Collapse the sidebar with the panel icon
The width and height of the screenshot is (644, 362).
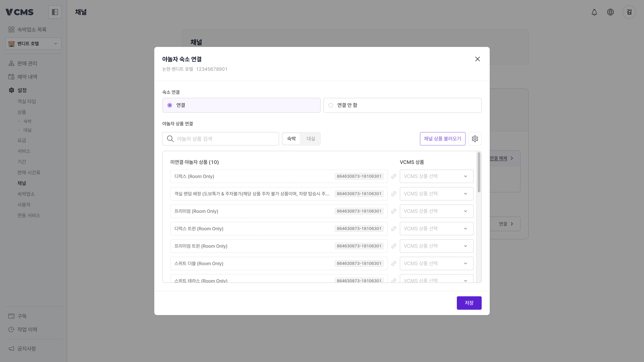click(55, 12)
